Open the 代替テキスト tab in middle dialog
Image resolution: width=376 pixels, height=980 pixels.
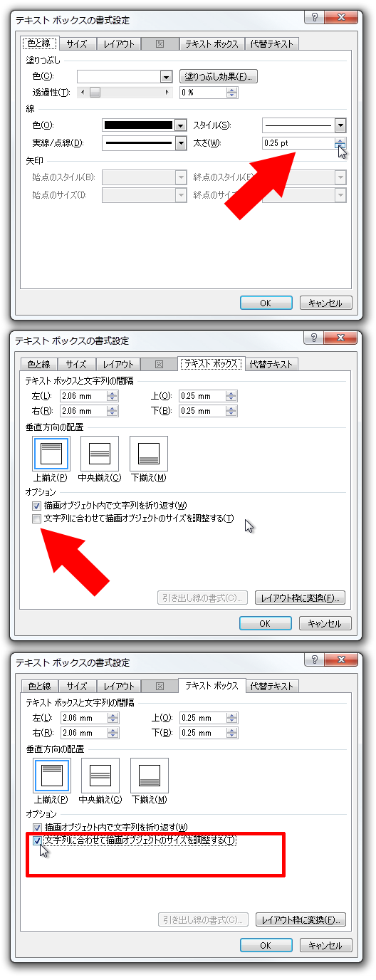click(x=271, y=364)
